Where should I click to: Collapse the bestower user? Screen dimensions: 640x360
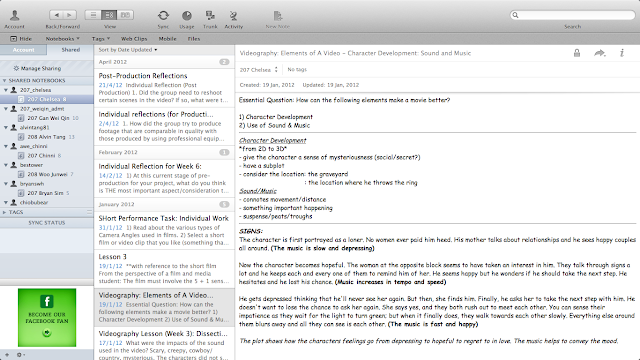pos(6,165)
